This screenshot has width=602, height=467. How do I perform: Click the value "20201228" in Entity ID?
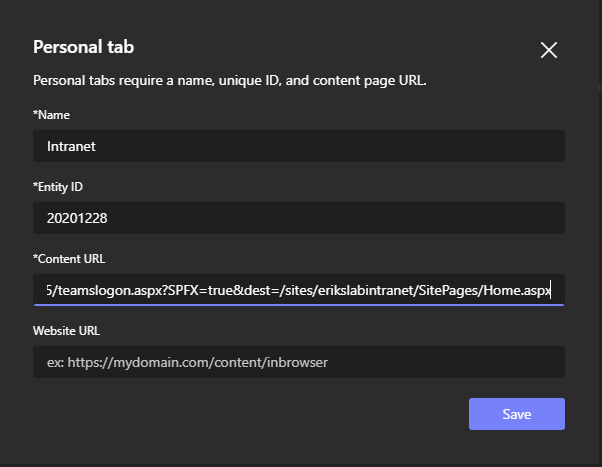77,218
